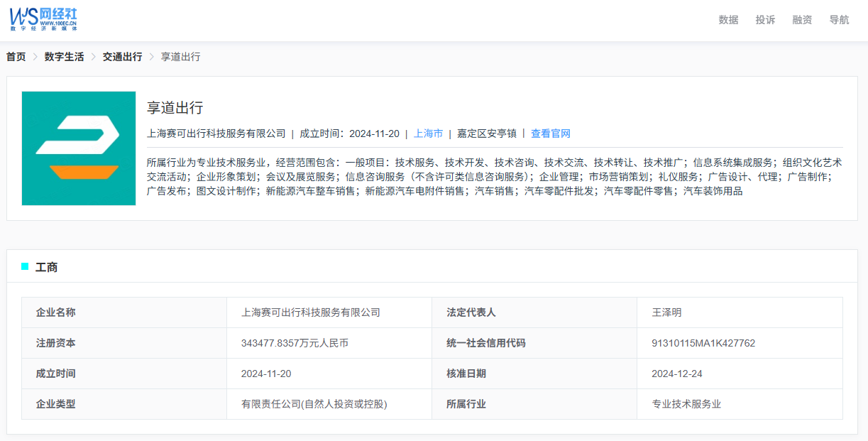Open the 数据 menu item

[728, 20]
